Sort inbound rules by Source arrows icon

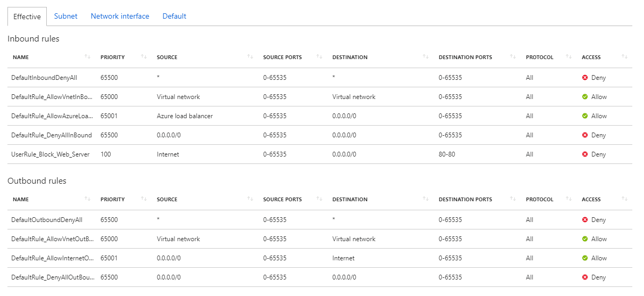[250, 57]
